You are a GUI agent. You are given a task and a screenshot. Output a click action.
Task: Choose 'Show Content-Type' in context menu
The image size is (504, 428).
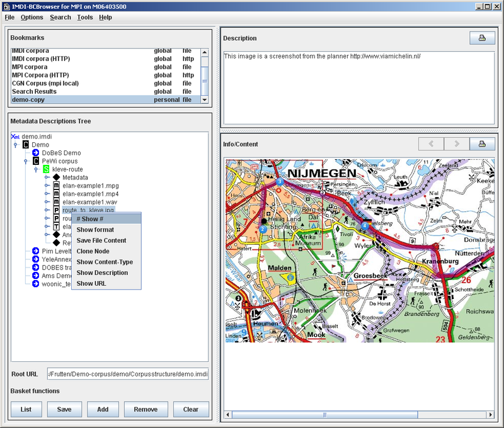[x=106, y=262]
